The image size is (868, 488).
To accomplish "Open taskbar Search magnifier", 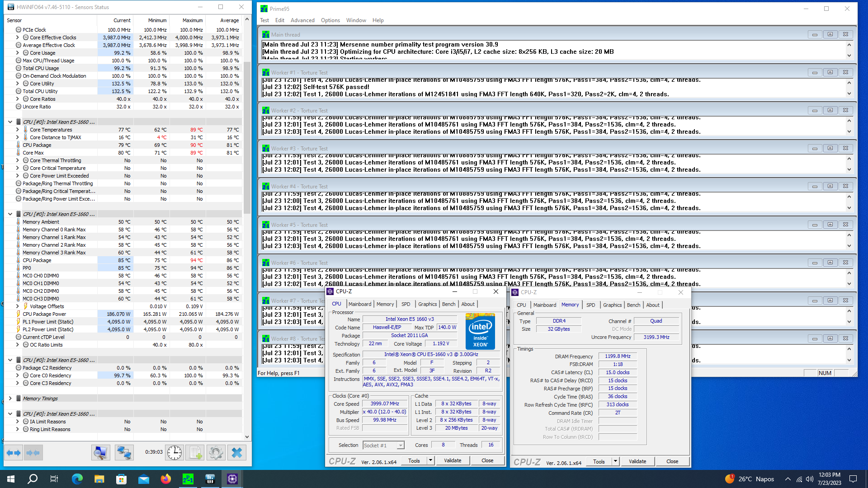I will [33, 479].
